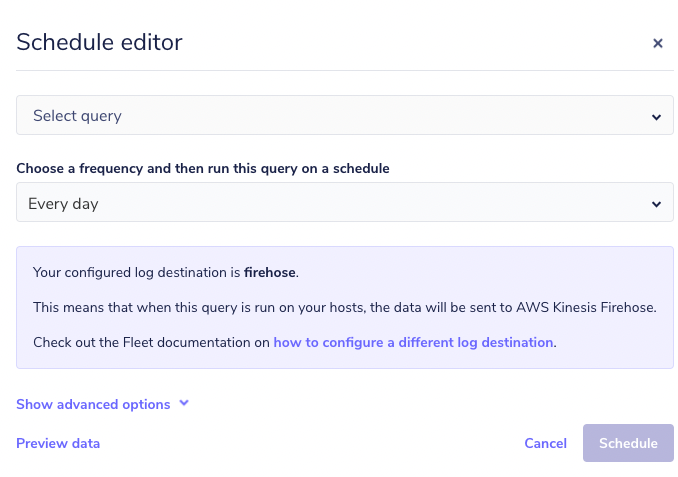The width and height of the screenshot is (678, 477).
Task: Click the chevron arrow in the frequency field
Action: pos(656,204)
